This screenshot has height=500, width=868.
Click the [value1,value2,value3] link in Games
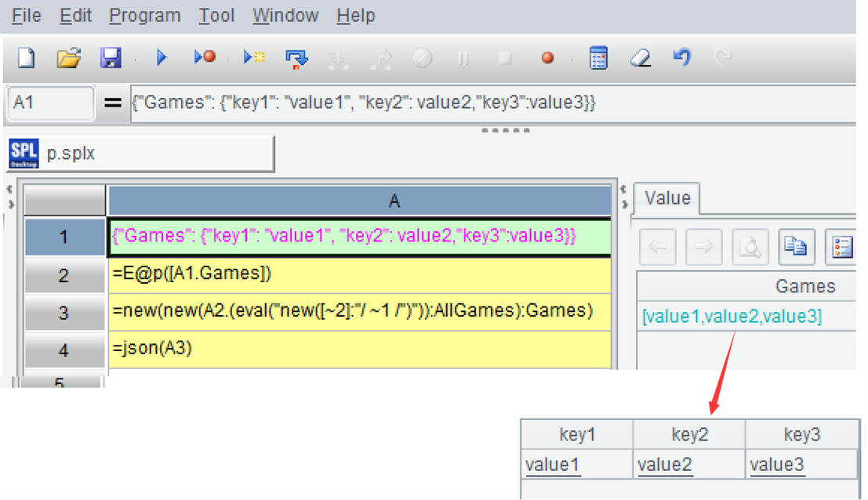[x=732, y=317]
